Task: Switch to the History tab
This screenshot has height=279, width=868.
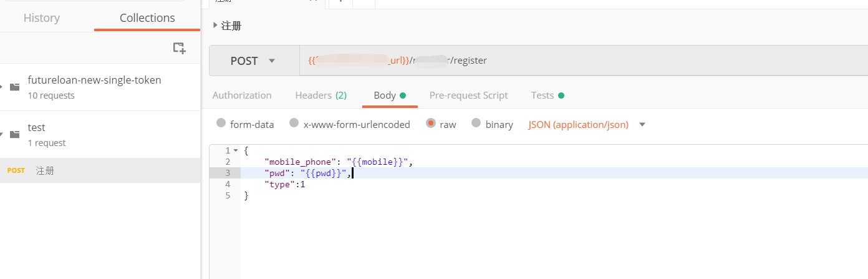Action: click(41, 18)
